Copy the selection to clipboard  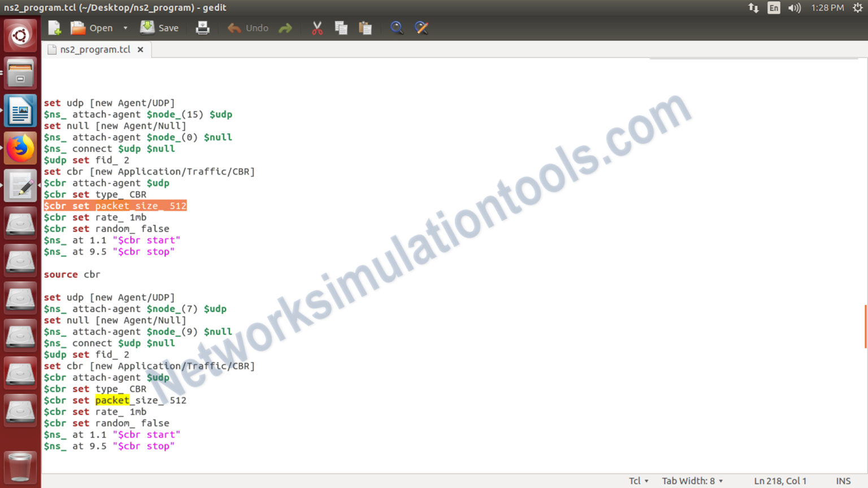coord(341,28)
